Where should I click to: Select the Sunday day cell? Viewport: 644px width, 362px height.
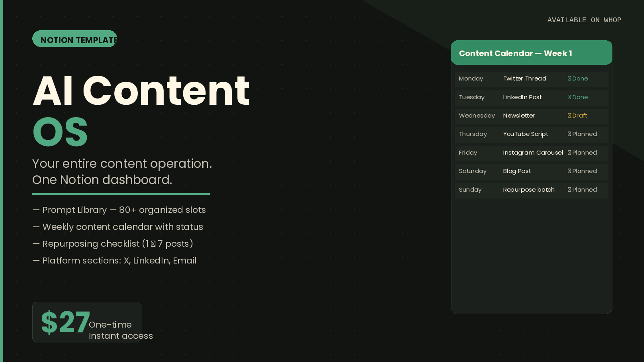(470, 190)
